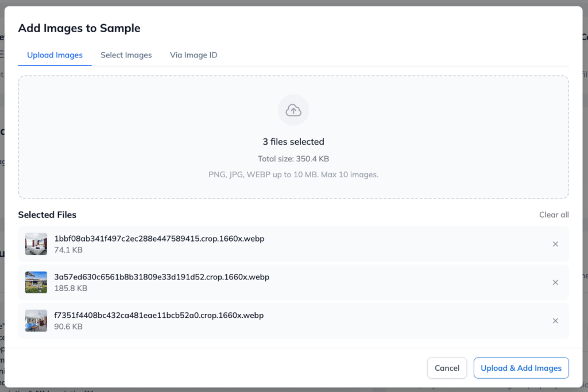Open the living room thumbnail
The height and width of the screenshot is (392, 588).
tap(36, 321)
